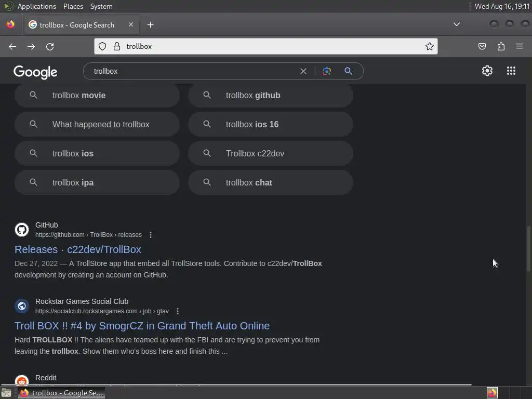Click the Google logo
The height and width of the screenshot is (399, 532).
pyautogui.click(x=35, y=72)
